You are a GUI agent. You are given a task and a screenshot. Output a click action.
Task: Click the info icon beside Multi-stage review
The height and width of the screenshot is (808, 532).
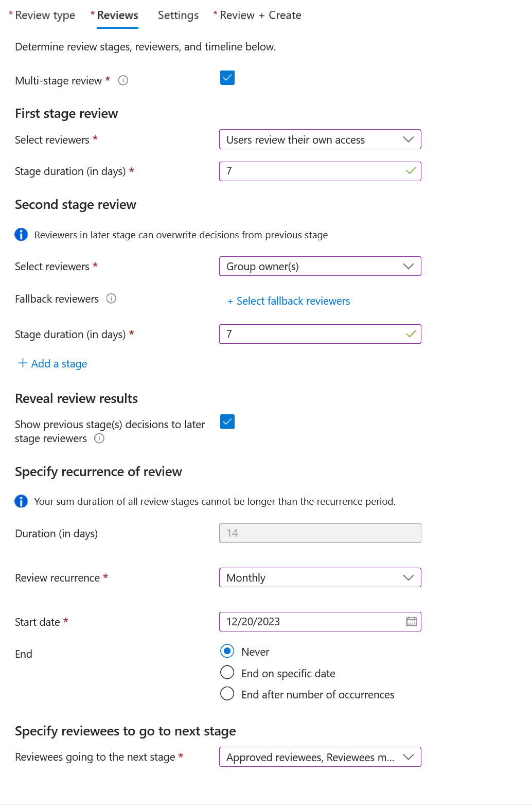(123, 80)
